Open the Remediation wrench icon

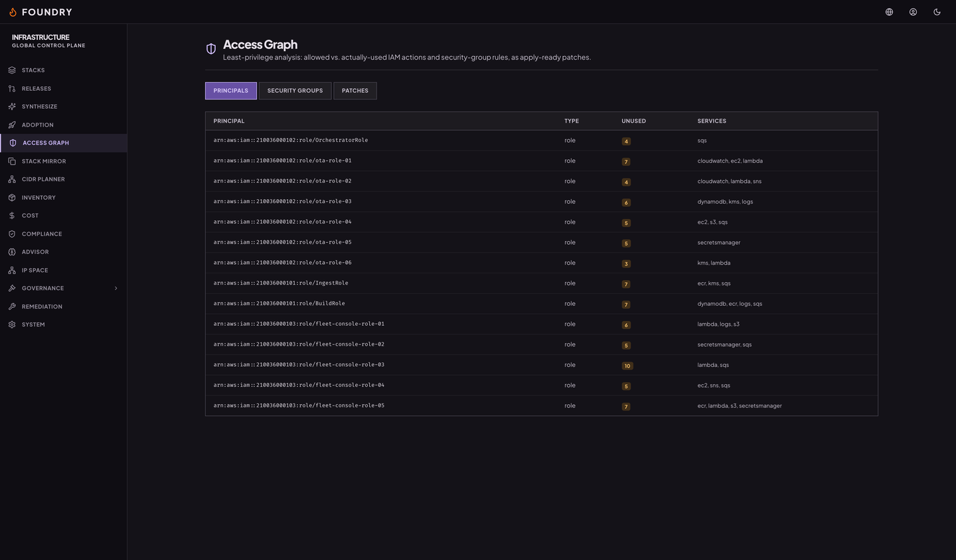pos(12,307)
